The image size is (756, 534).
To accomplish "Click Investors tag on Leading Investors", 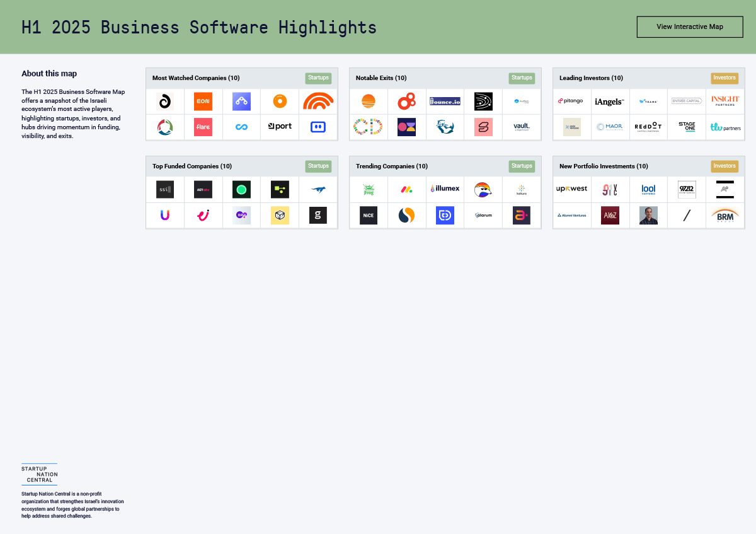I will click(724, 78).
